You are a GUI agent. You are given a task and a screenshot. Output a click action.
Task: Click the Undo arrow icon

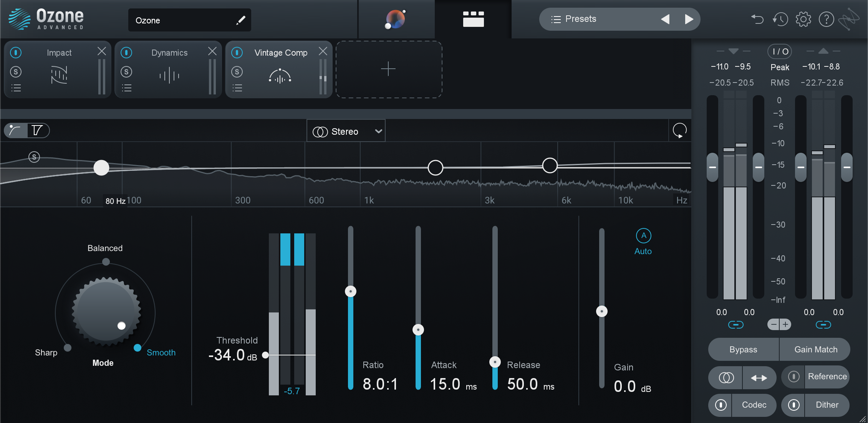(757, 19)
